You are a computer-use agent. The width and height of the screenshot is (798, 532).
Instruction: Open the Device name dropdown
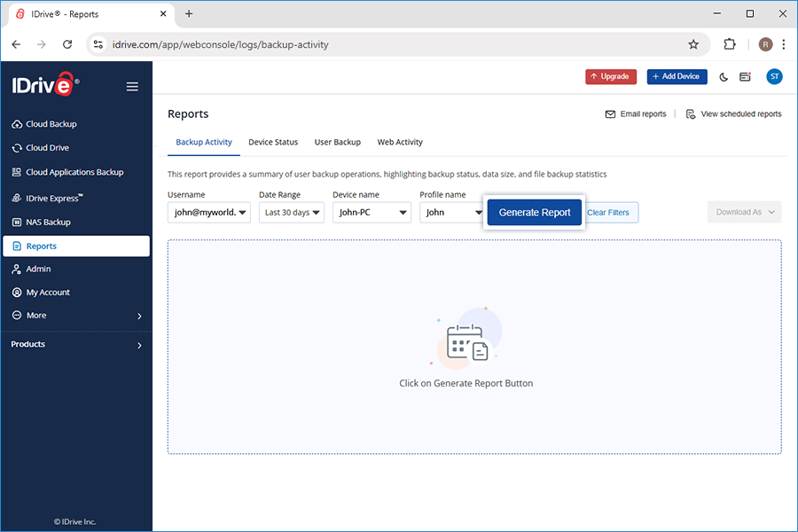click(x=372, y=212)
